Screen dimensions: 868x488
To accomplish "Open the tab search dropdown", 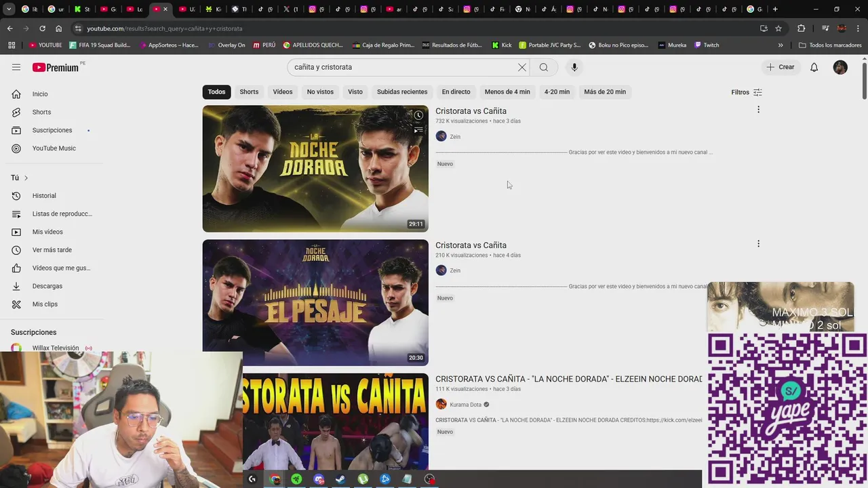I will pyautogui.click(x=9, y=9).
